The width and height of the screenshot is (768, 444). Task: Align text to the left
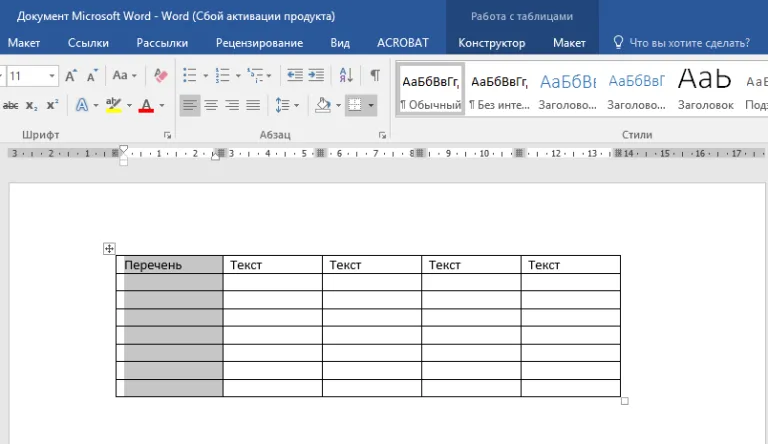[190, 105]
